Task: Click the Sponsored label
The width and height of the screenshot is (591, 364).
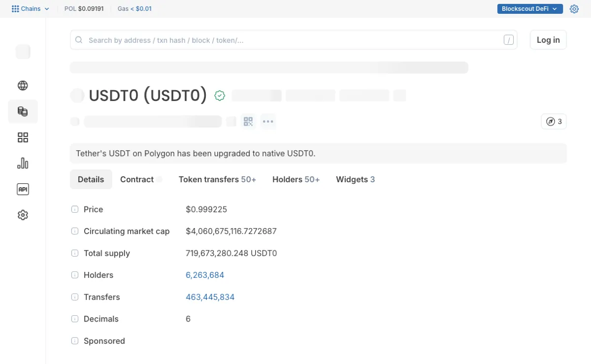Action: tap(104, 341)
